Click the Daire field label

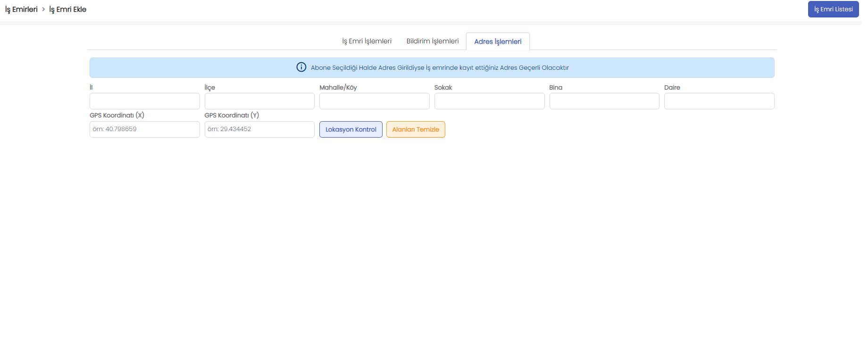coord(672,87)
